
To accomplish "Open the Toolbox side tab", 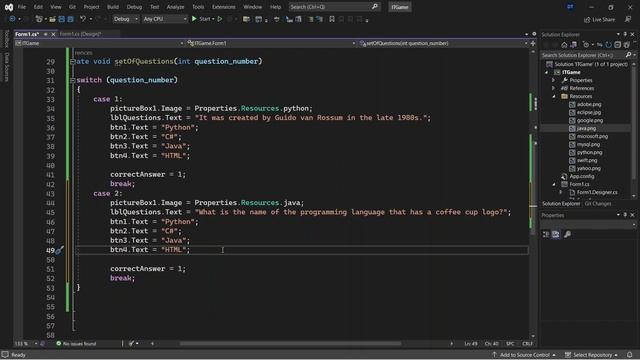I will pos(6,38).
